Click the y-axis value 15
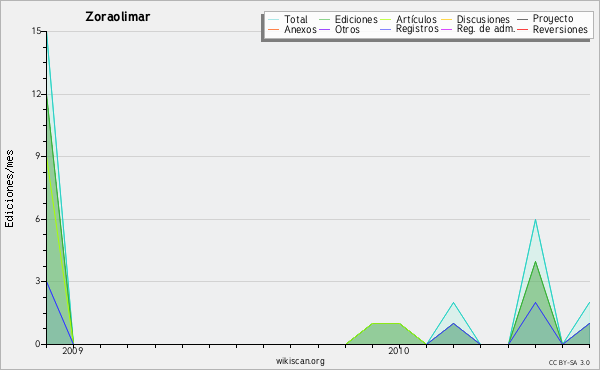Screen dimensions: 600x370 tap(36, 31)
